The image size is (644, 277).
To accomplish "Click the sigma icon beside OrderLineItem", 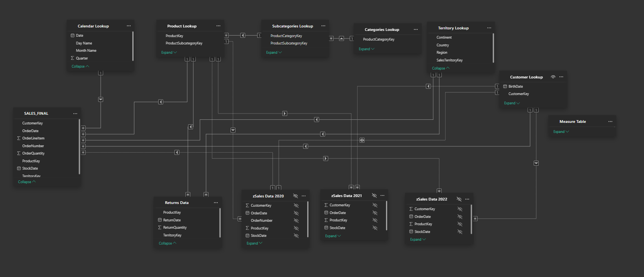I will click(x=19, y=138).
